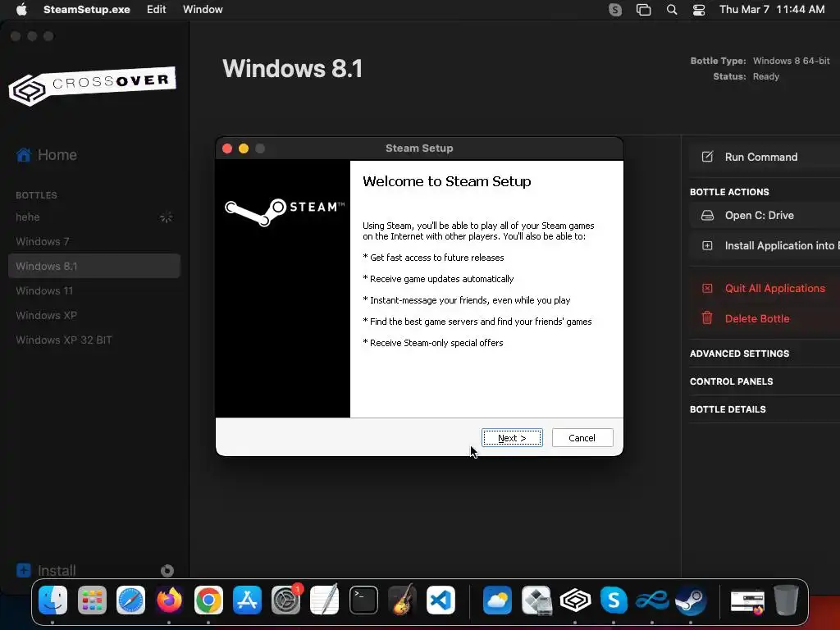Open the Window menu
Viewport: 840px width, 630px height.
click(x=203, y=9)
